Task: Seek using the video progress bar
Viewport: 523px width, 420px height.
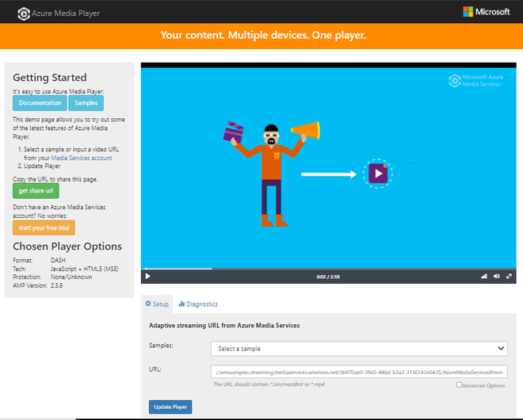Action: [329, 269]
